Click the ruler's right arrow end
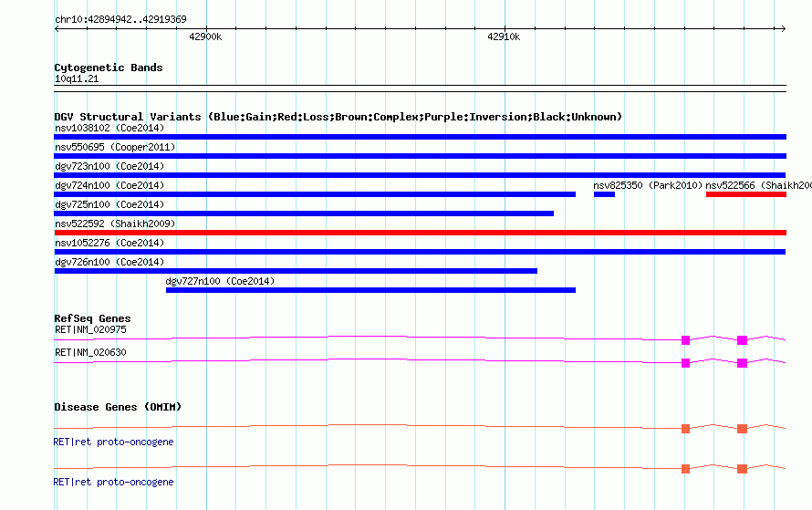The width and height of the screenshot is (812, 510). click(x=784, y=28)
